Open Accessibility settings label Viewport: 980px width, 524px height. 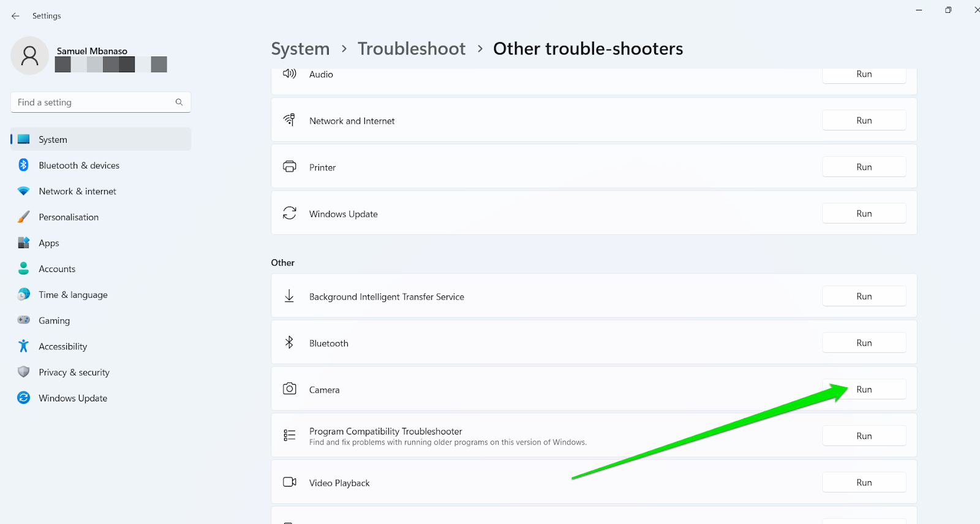point(63,346)
